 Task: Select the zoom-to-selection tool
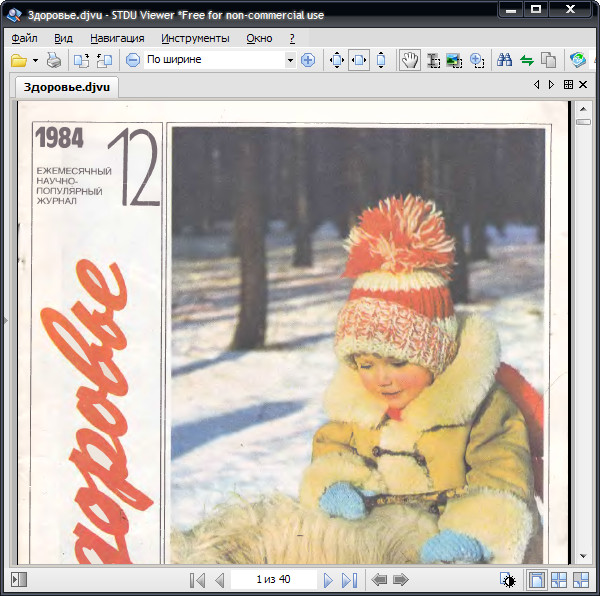click(x=477, y=60)
